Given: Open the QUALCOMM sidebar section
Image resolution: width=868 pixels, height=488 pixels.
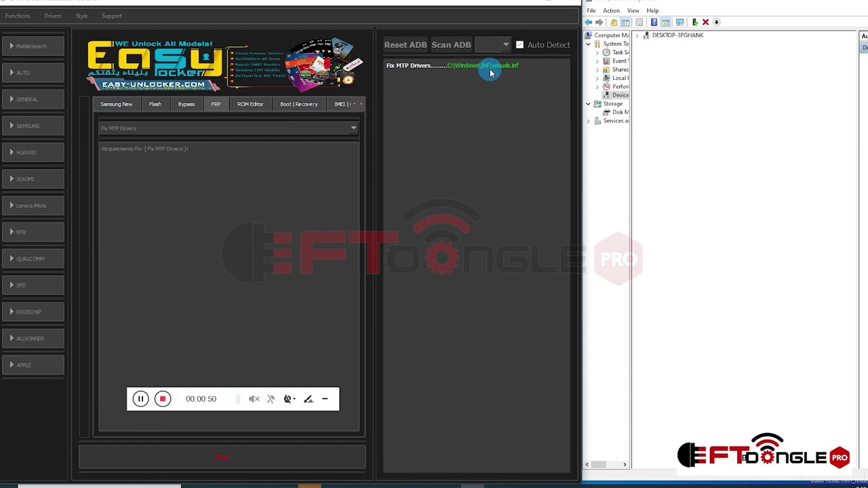Looking at the screenshot, I should tap(33, 259).
